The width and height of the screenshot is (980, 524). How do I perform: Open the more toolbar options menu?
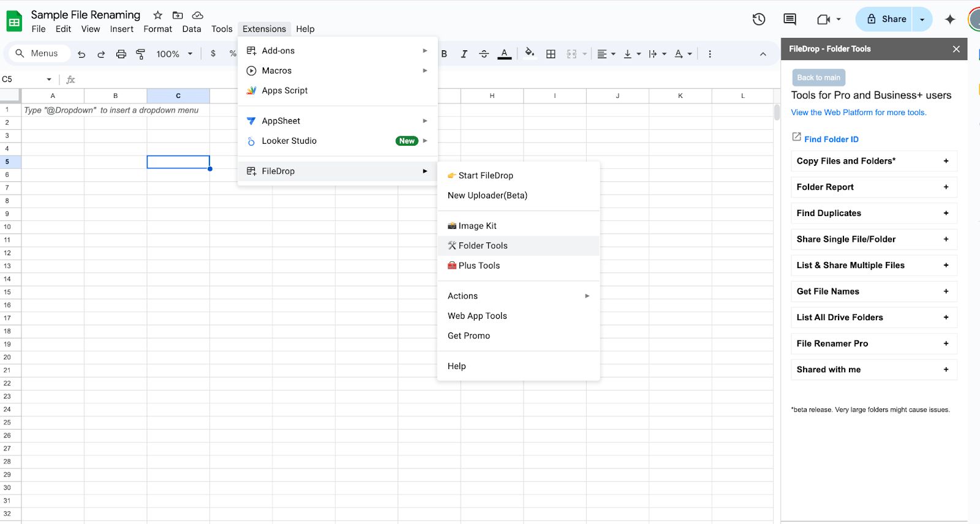[x=710, y=54]
